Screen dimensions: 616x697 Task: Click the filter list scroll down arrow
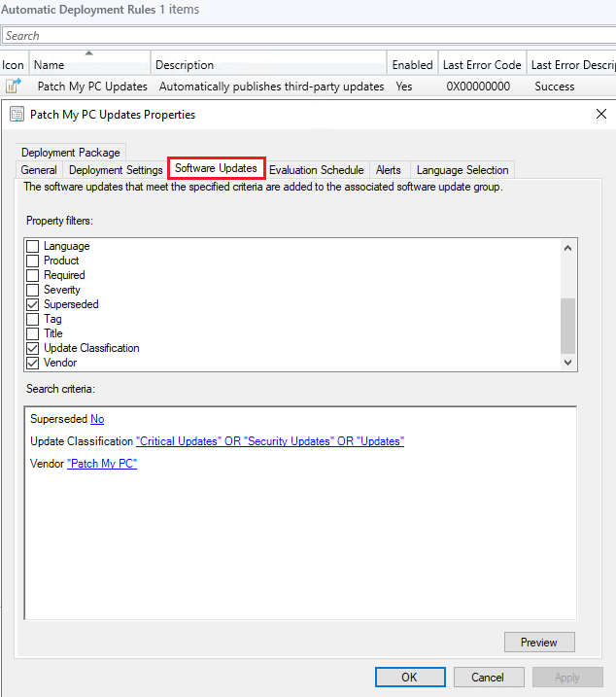(567, 363)
